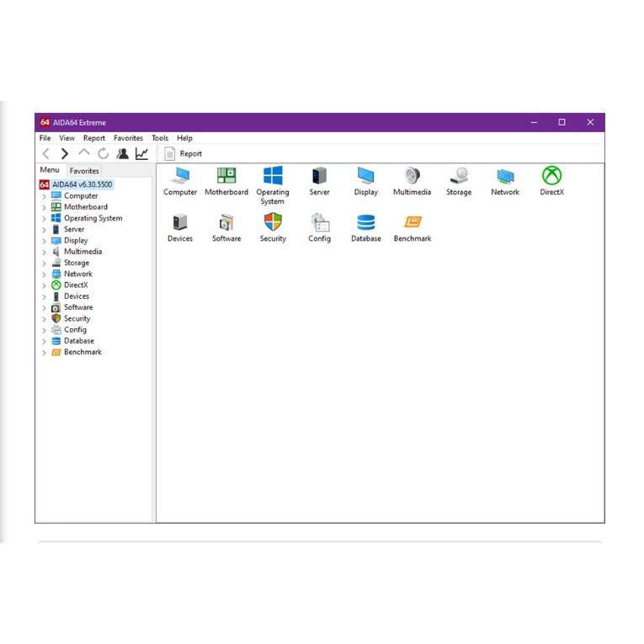
Task: Go back with the left arrow toolbar button
Action: pos(46,153)
